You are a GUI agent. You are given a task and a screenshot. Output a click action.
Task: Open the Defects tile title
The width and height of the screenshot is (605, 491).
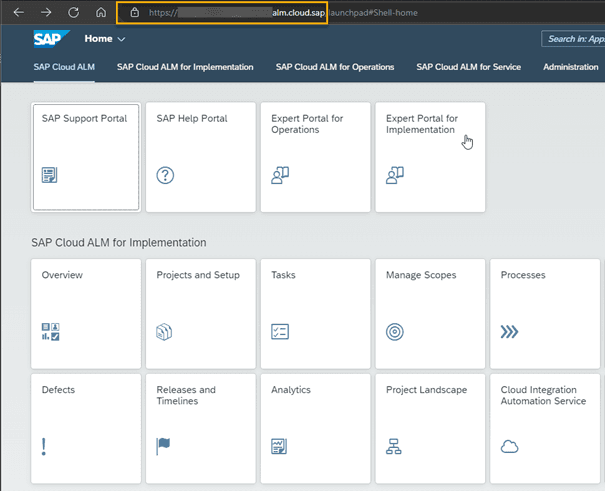point(58,390)
